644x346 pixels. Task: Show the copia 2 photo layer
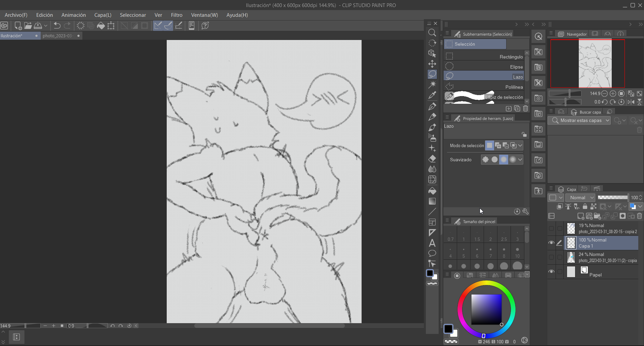pos(551,228)
